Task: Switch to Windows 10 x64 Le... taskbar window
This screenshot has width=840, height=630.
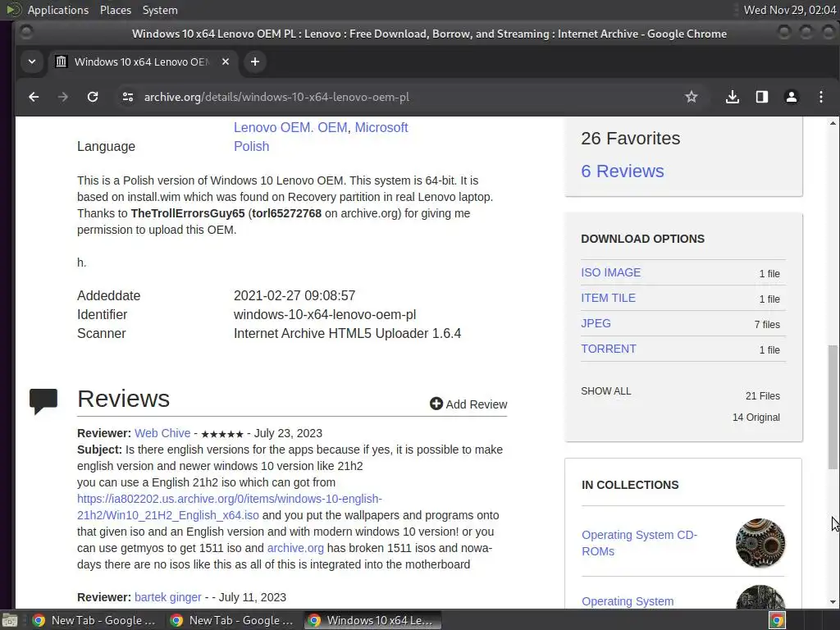Action: click(x=373, y=620)
